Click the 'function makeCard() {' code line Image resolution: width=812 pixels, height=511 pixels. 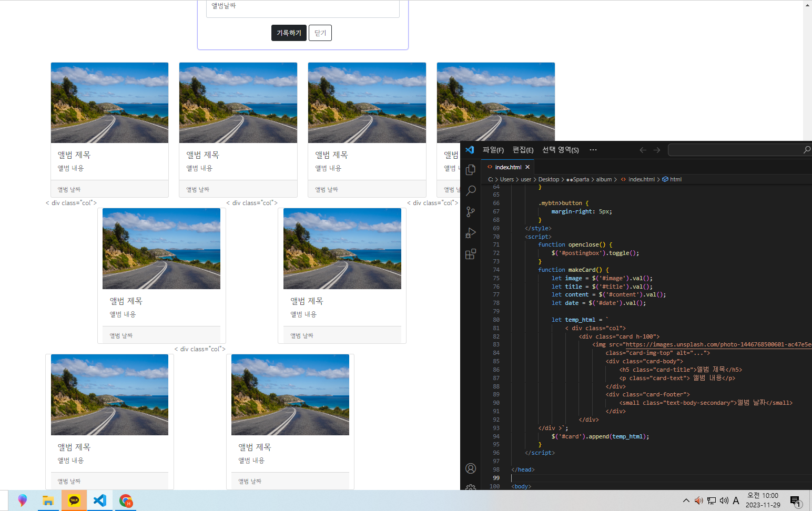point(573,270)
